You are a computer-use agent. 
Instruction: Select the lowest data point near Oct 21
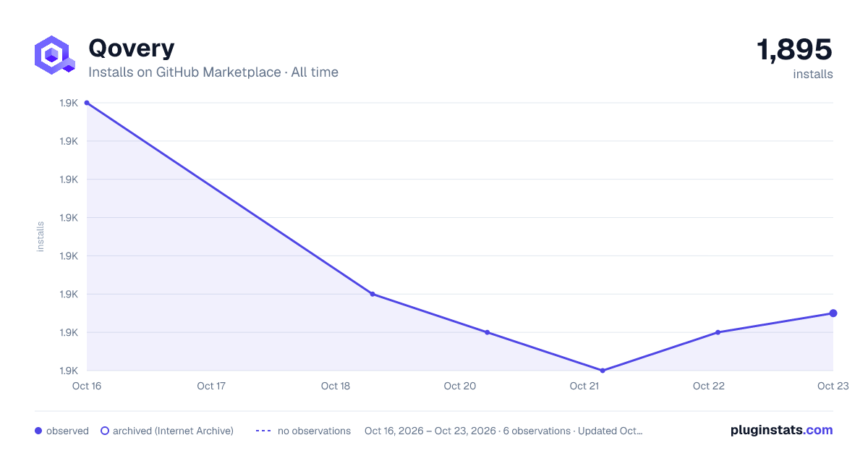click(x=603, y=371)
